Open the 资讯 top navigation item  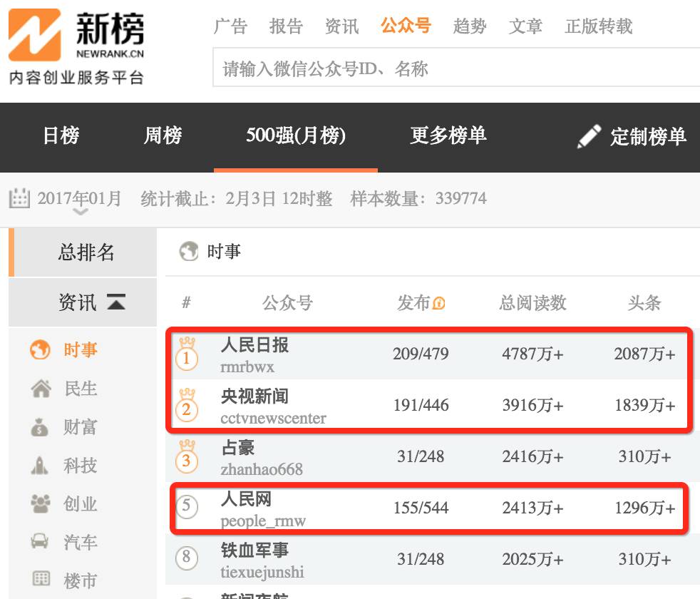342,26
